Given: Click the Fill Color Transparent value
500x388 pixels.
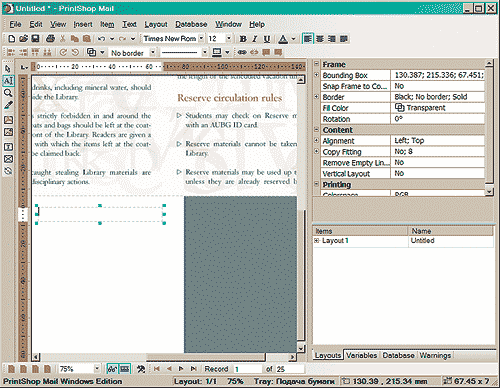Looking at the screenshot, I should [438, 108].
